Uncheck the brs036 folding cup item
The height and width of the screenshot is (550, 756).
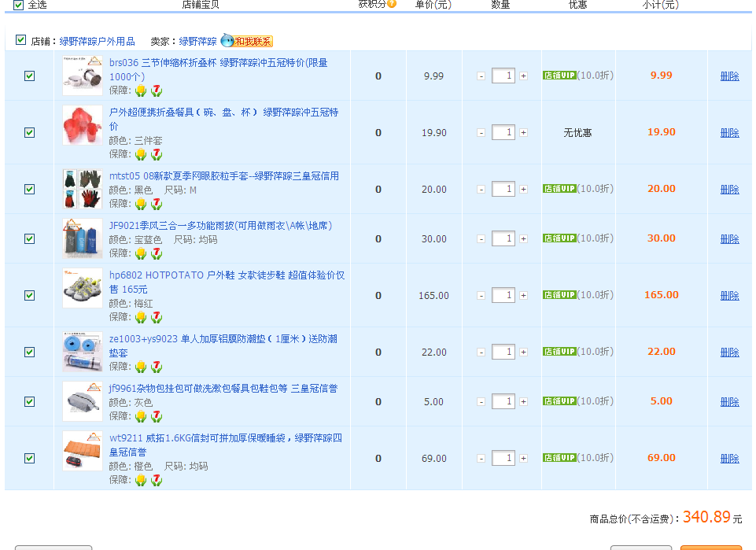(x=29, y=76)
